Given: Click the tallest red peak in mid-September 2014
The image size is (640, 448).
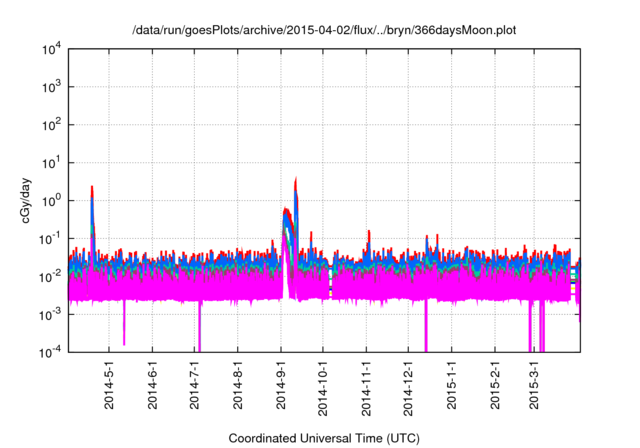Looking at the screenshot, I should (296, 180).
